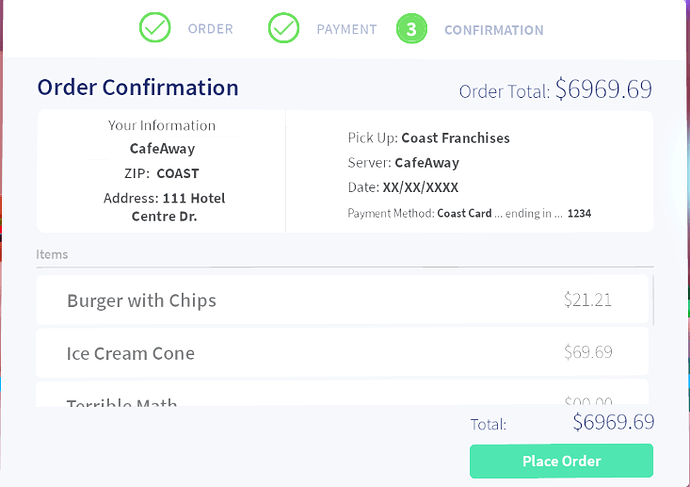
Task: Click the green step 3 circle icon
Action: tap(411, 29)
